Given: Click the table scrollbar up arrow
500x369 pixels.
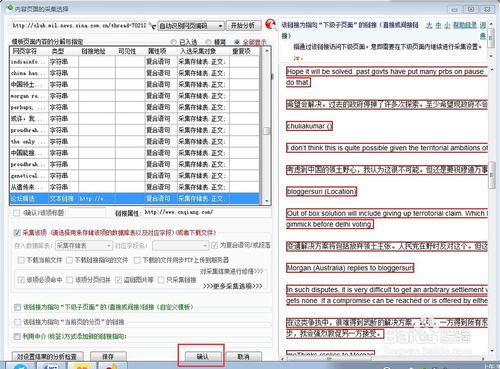Looking at the screenshot, I should pos(266,51).
